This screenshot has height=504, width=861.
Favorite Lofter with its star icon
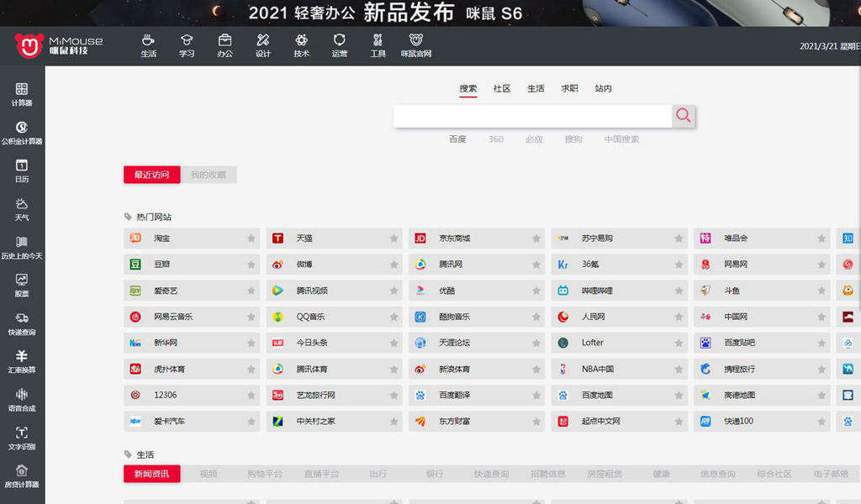click(679, 343)
